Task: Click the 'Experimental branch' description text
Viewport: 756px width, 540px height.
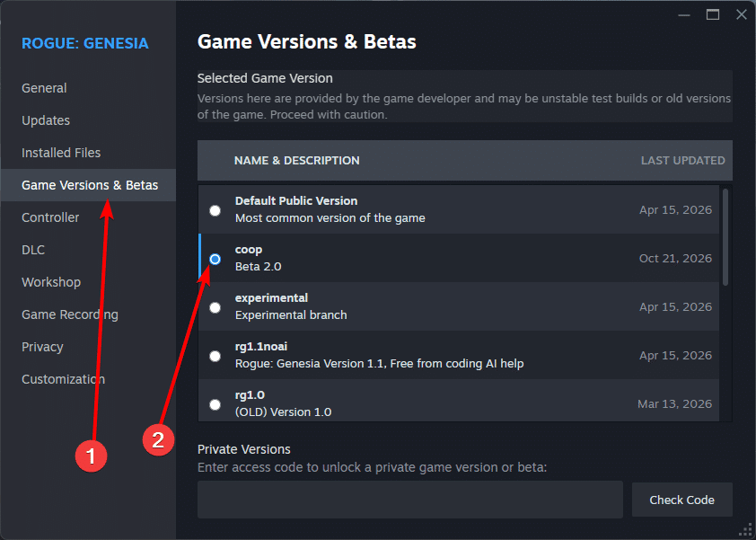Action: coord(291,315)
